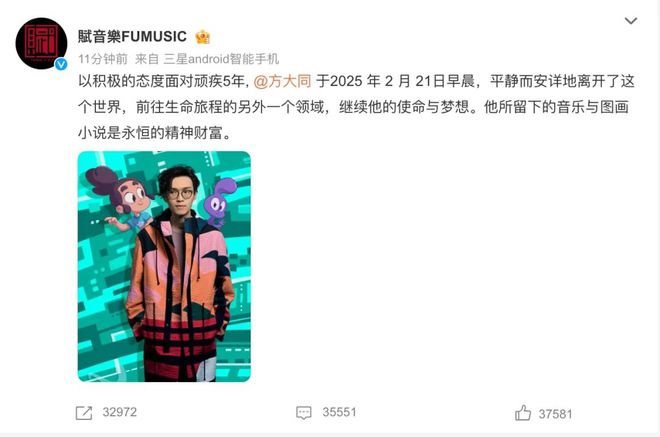Expand the post options chevron menu
Screen dimensions: 660x437
[x=631, y=21]
